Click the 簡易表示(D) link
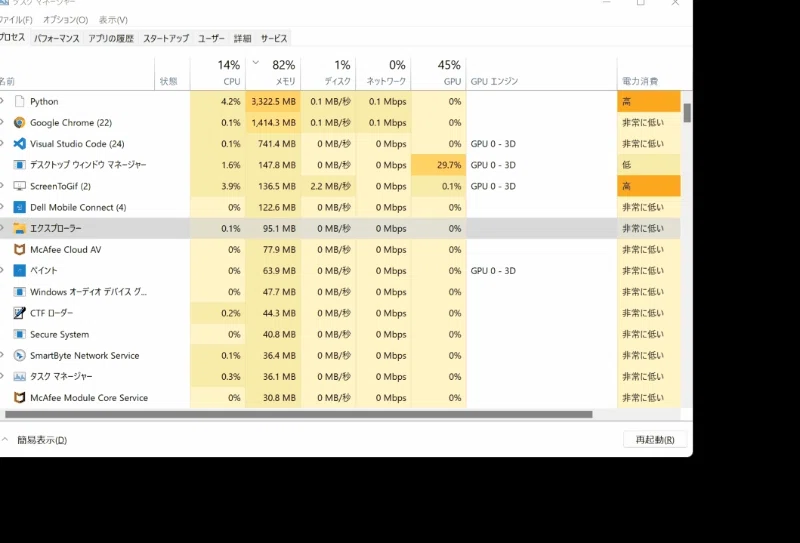The height and width of the screenshot is (543, 800). pyautogui.click(x=42, y=440)
